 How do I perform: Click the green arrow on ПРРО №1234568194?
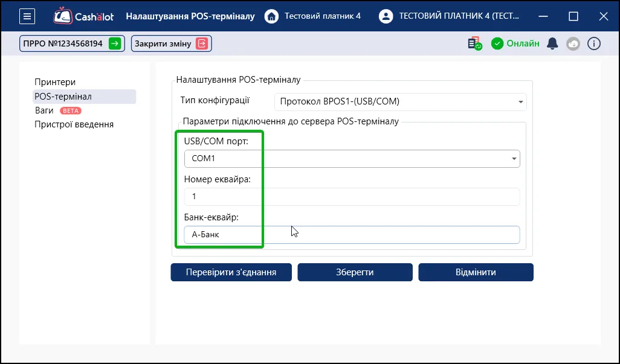(x=115, y=43)
